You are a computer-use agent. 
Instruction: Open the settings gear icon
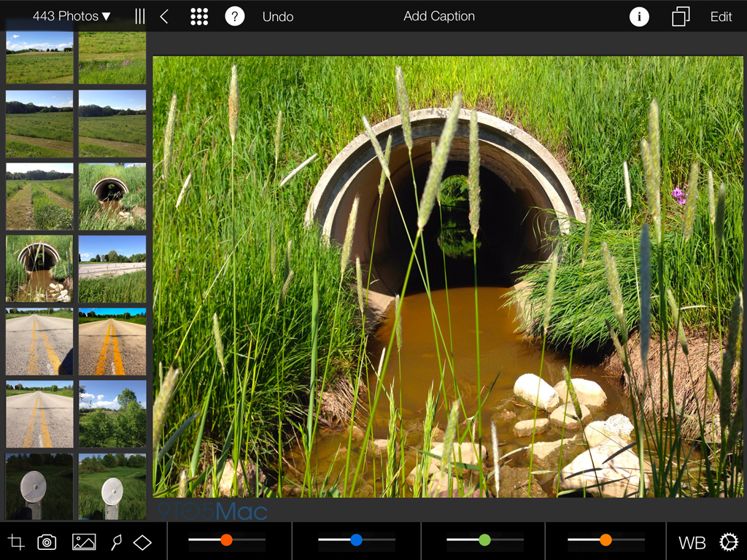(x=728, y=542)
